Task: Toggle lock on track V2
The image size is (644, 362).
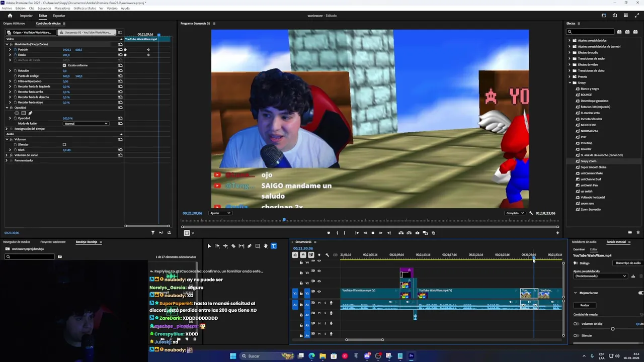Action: [301, 283]
